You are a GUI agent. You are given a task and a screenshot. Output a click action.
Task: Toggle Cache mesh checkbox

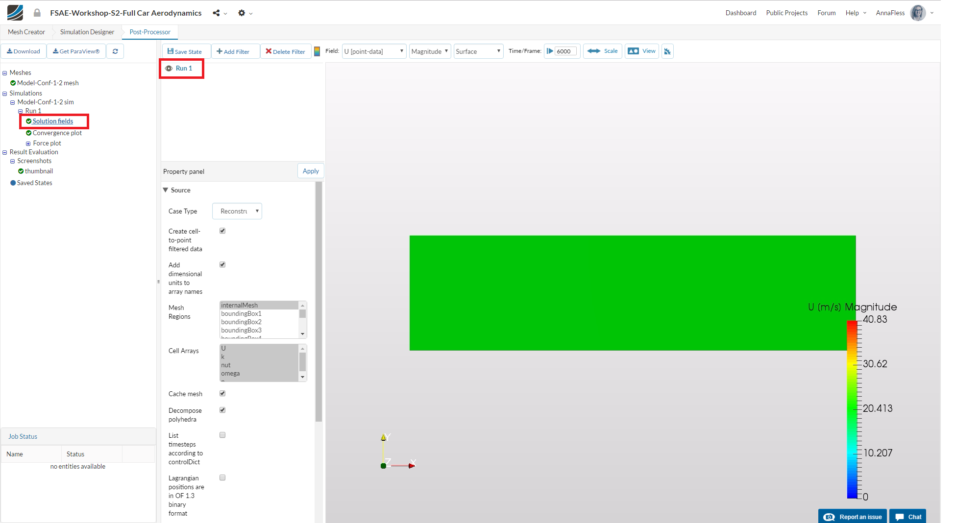[222, 393]
